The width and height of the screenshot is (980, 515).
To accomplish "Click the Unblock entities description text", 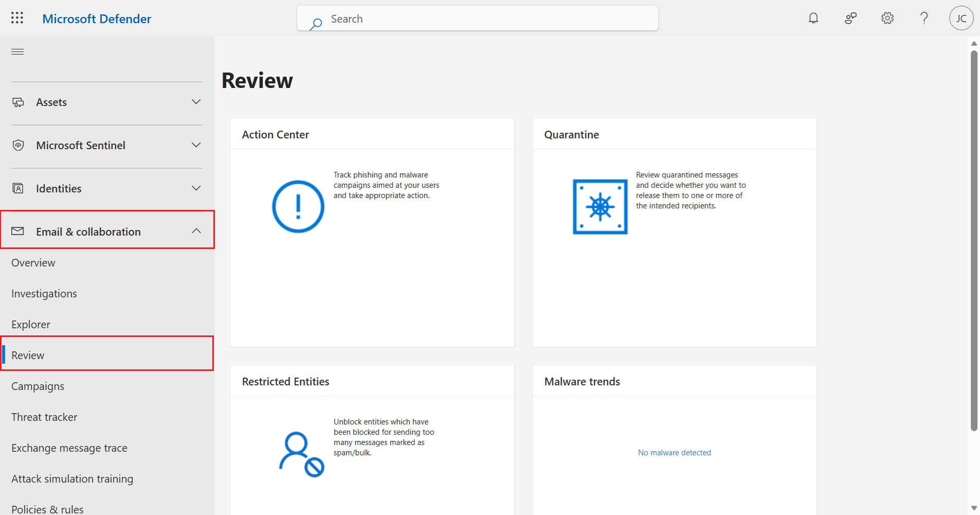I will pos(384,437).
